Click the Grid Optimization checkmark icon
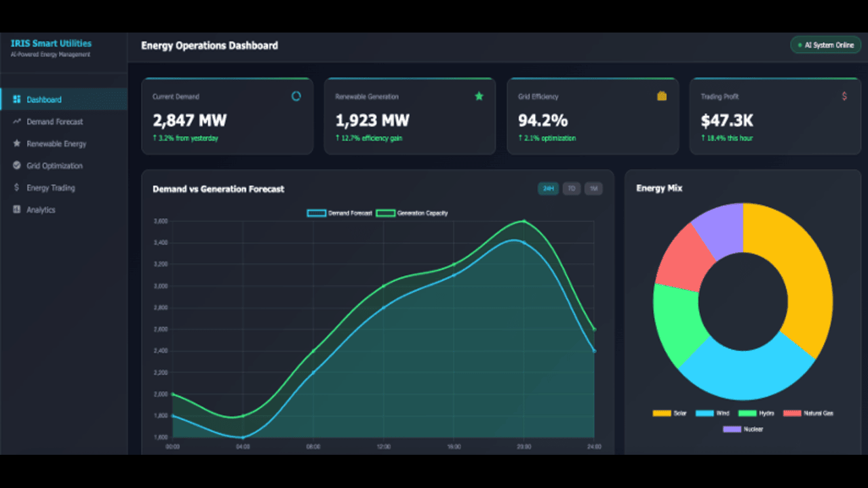 point(17,165)
